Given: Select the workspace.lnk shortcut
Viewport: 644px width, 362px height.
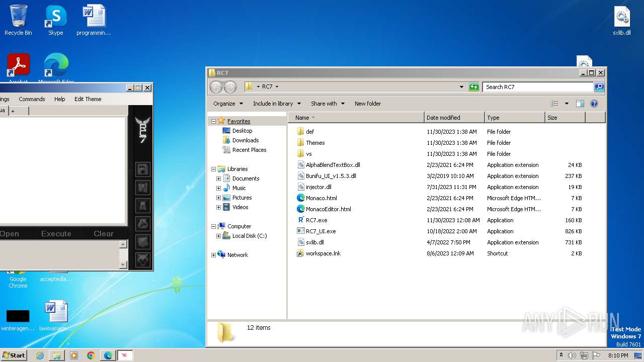Looking at the screenshot, I should click(x=323, y=253).
